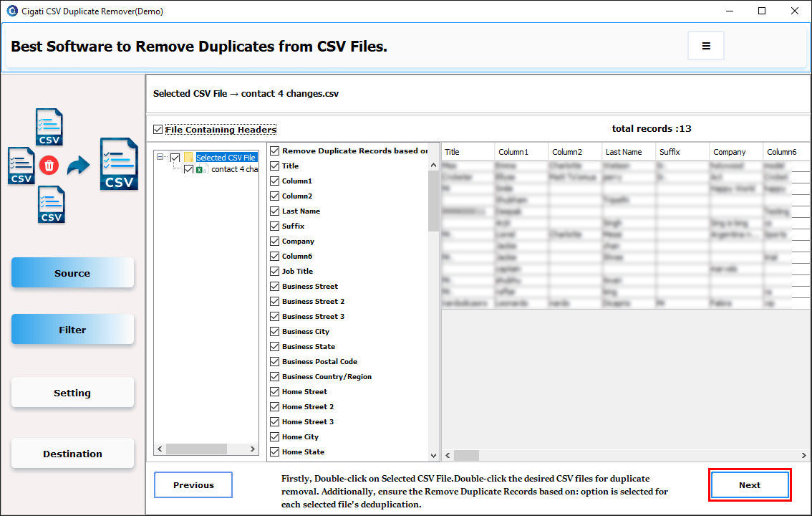Toggle the Business Street 3 checkbox
The image size is (812, 516).
pyautogui.click(x=275, y=316)
